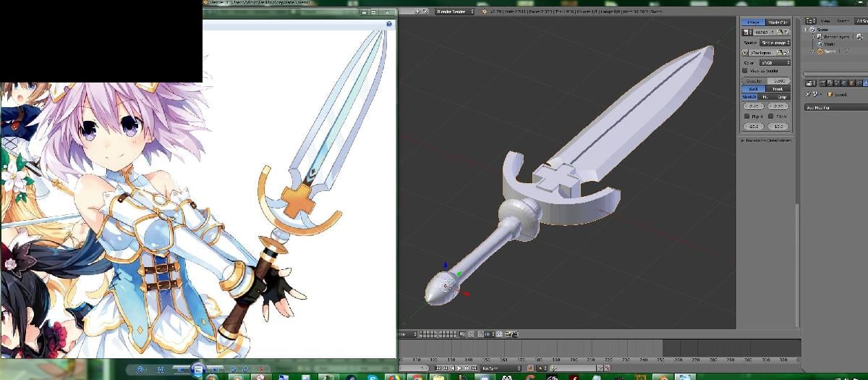Click the first layer button grid in 3D header

(428, 334)
